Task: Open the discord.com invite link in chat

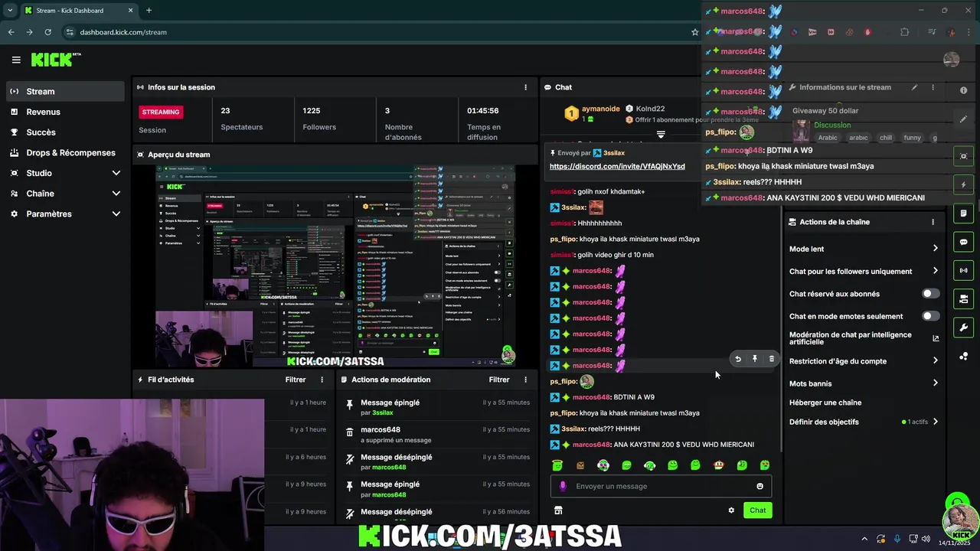Action: [x=617, y=167]
